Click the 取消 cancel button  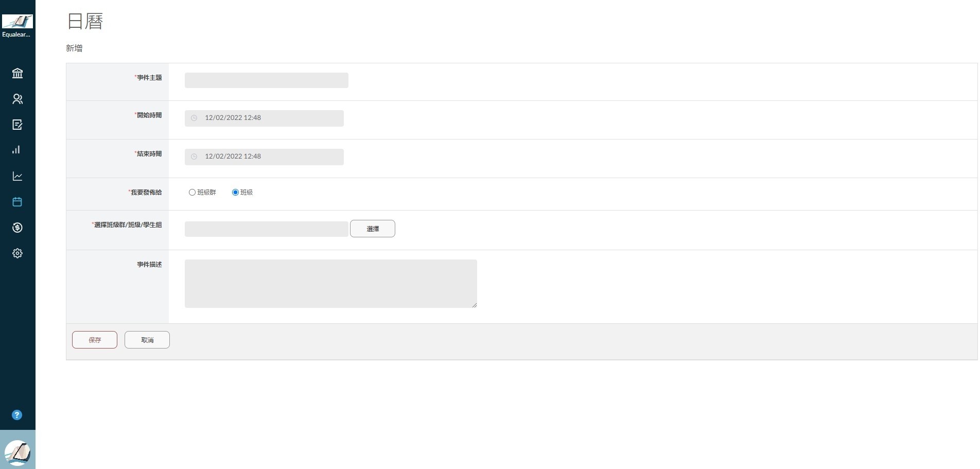[147, 340]
